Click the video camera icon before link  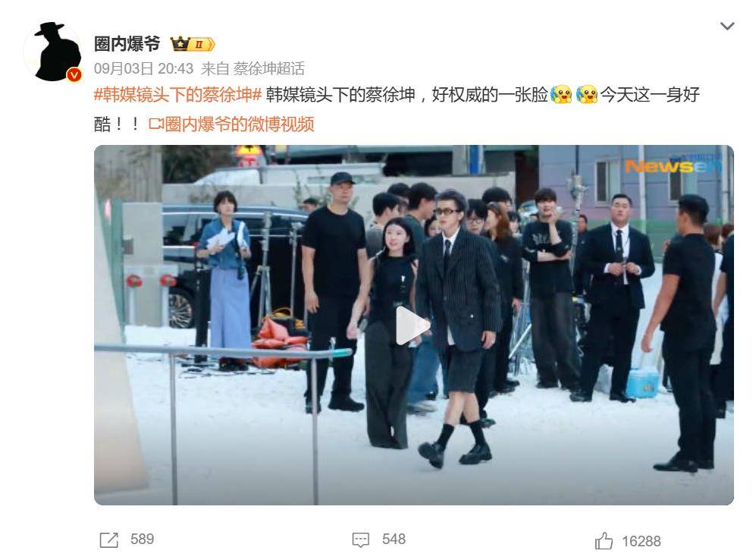coord(155,124)
